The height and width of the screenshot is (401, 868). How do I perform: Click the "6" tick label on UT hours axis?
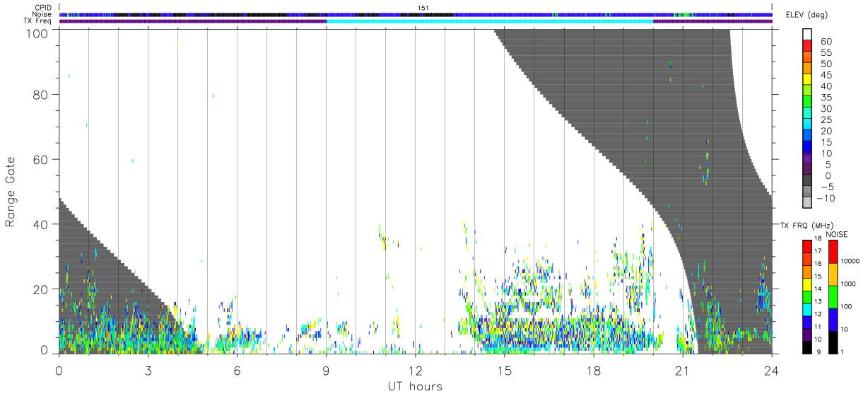click(237, 370)
